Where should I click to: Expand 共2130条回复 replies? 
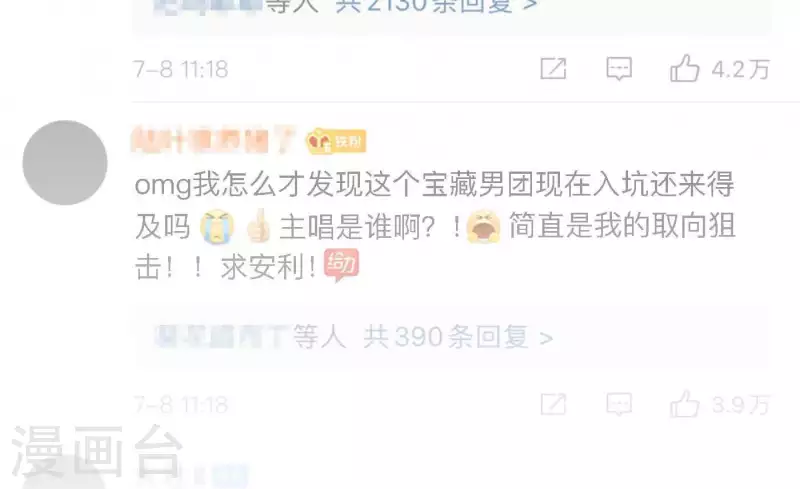click(x=436, y=5)
